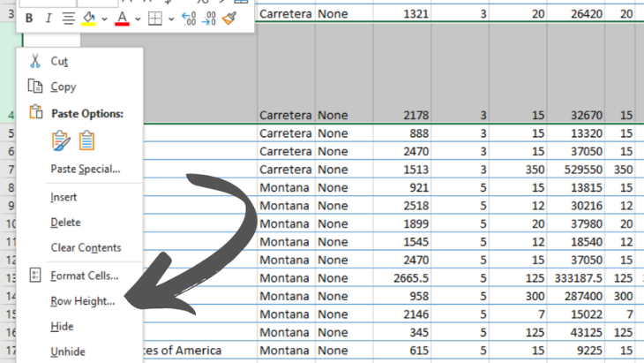Click the plain clipboard paste icon
644x363 pixels.
pyautogui.click(x=86, y=140)
